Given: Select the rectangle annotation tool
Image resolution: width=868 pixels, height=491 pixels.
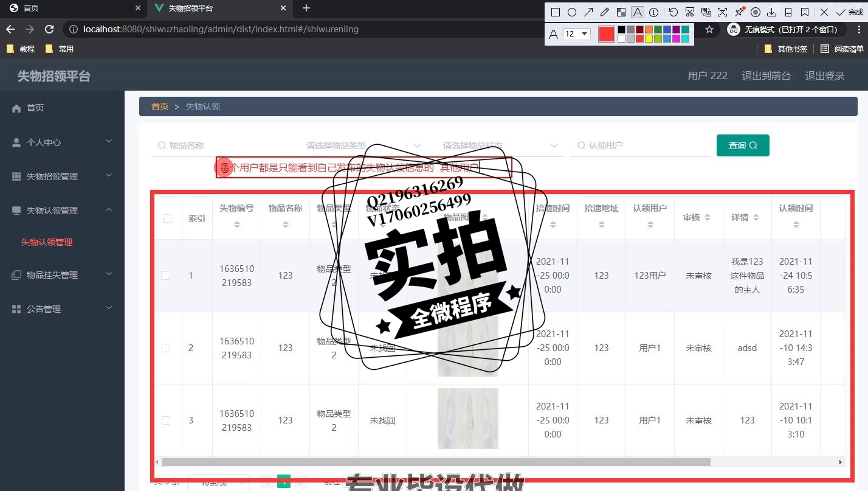Looking at the screenshot, I should pyautogui.click(x=556, y=12).
